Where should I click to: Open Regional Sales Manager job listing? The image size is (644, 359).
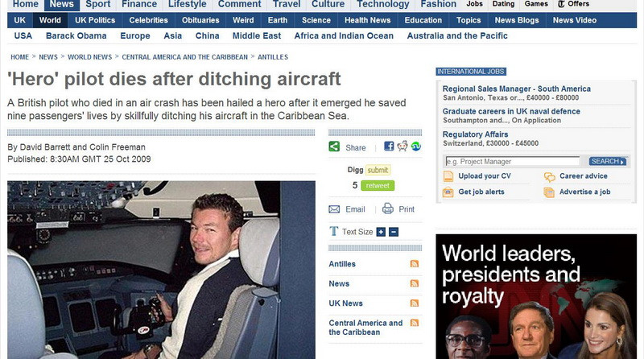click(x=516, y=89)
